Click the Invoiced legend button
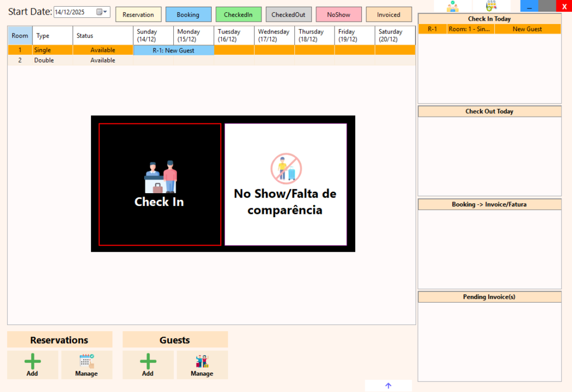 pos(388,15)
